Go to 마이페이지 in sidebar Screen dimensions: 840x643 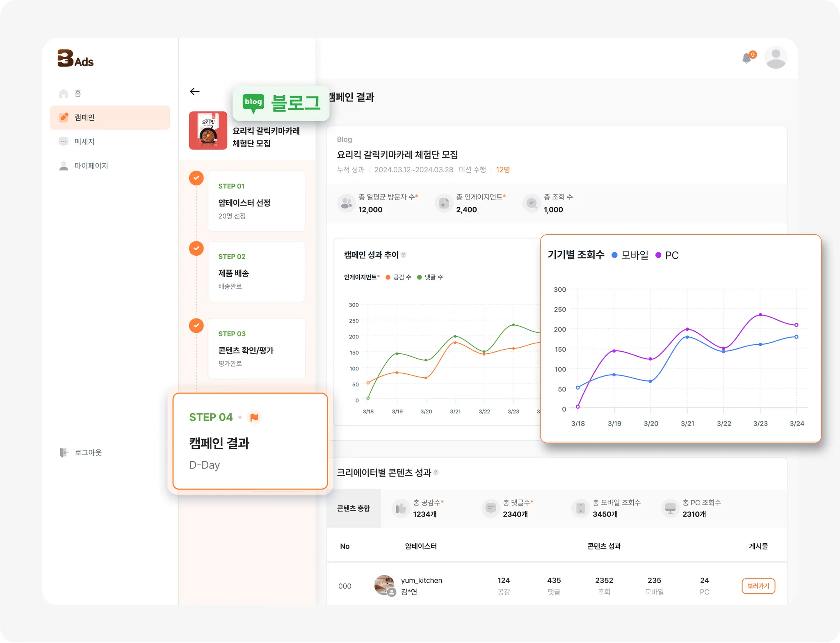[91, 166]
